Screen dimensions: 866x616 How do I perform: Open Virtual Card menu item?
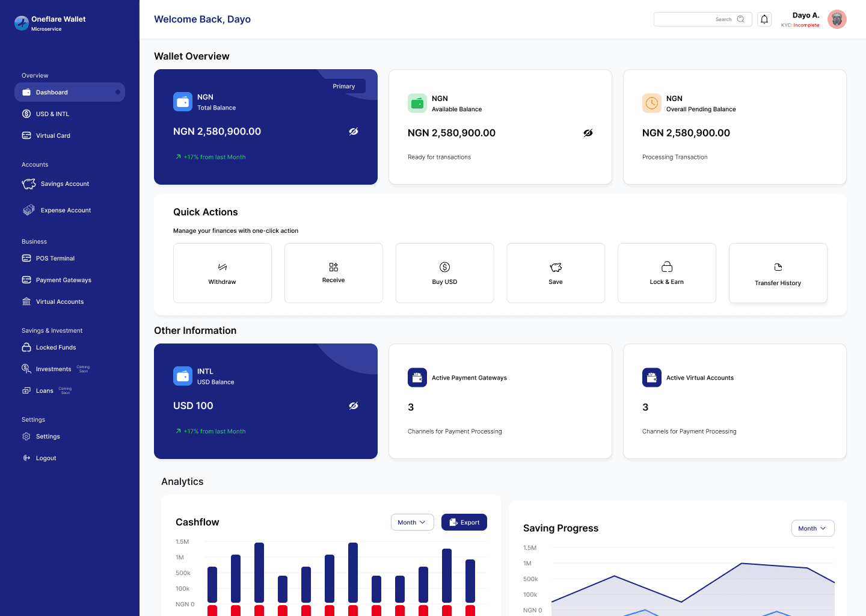[x=53, y=135]
